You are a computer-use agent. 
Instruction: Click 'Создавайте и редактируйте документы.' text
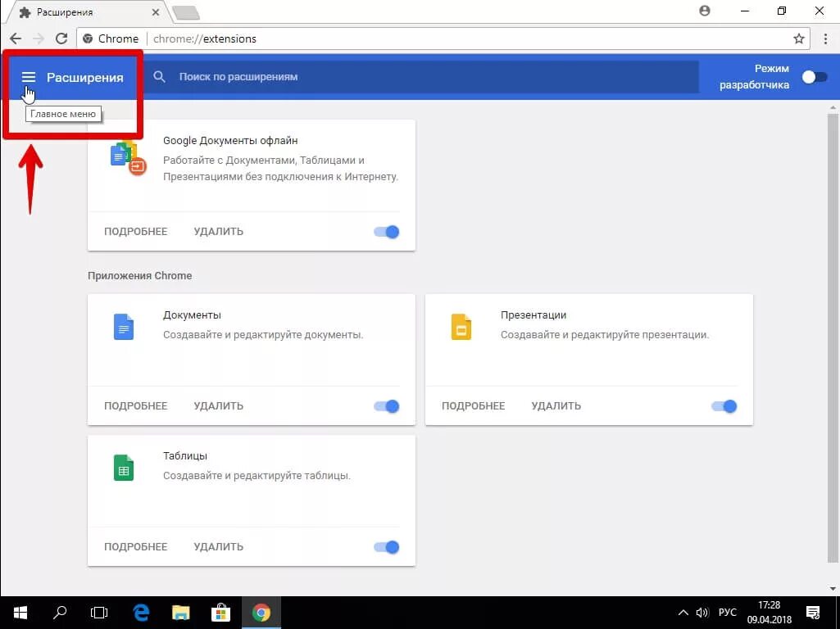pos(263,335)
